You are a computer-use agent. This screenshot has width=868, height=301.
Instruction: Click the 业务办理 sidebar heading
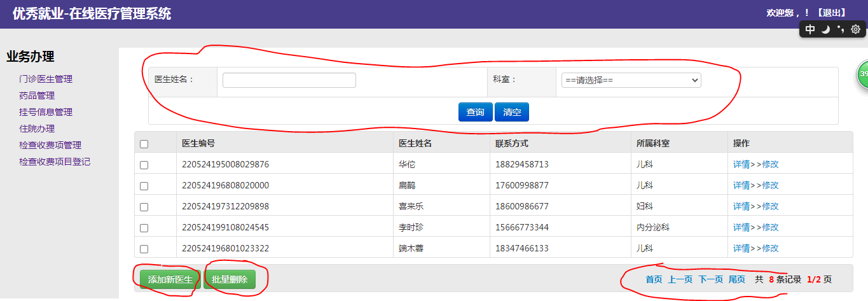30,57
